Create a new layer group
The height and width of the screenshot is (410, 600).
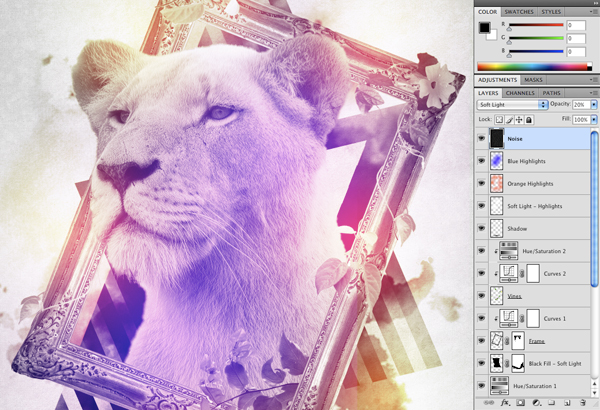551,403
